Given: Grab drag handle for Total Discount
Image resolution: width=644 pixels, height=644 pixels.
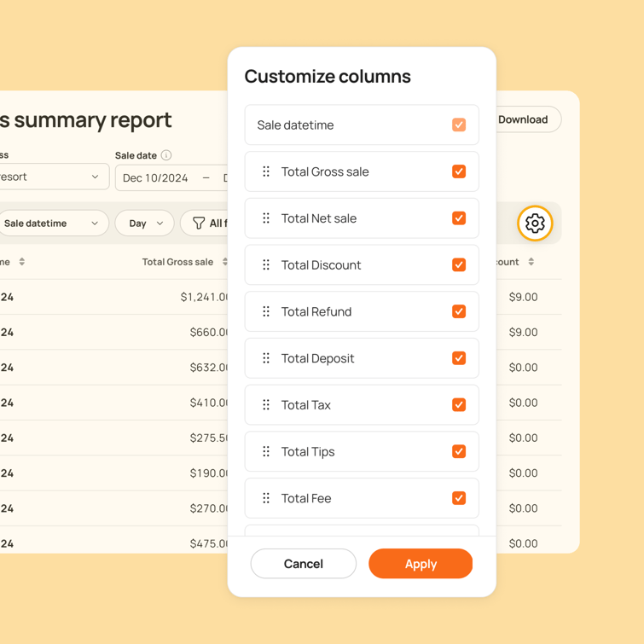Looking at the screenshot, I should (x=266, y=265).
